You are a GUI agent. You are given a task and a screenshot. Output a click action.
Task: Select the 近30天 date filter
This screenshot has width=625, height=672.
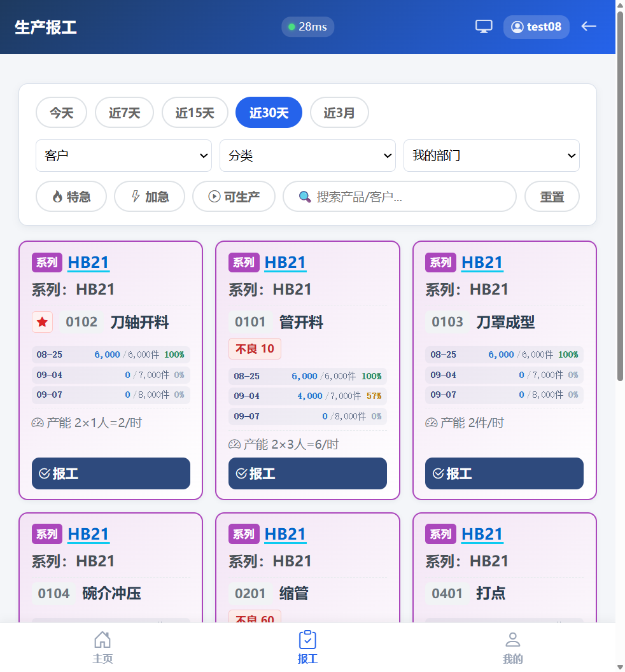pos(269,113)
